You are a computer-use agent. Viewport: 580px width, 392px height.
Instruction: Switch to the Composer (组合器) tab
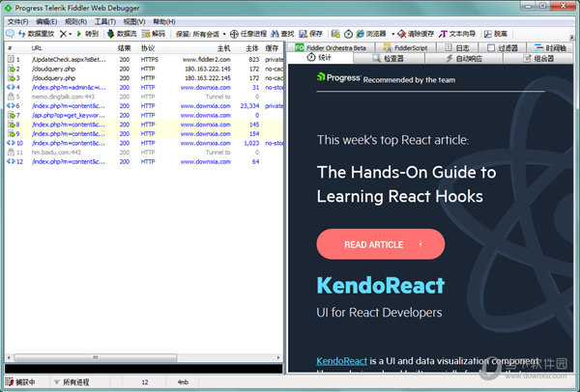point(538,58)
